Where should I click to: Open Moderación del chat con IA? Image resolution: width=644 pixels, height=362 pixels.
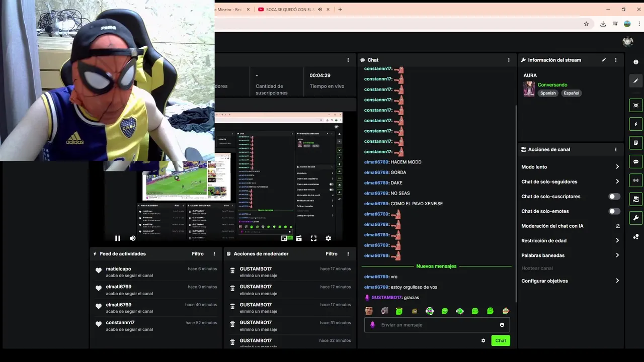(571, 226)
